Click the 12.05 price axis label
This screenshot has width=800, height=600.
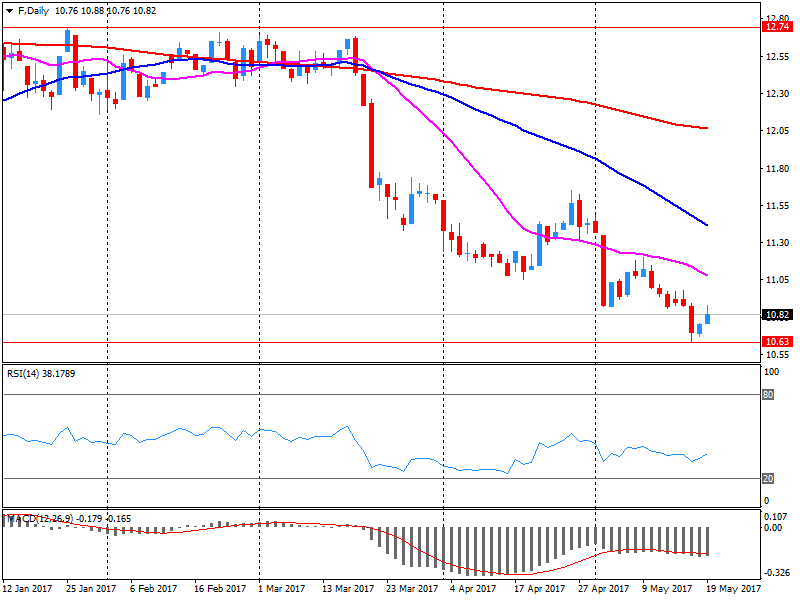[778, 131]
